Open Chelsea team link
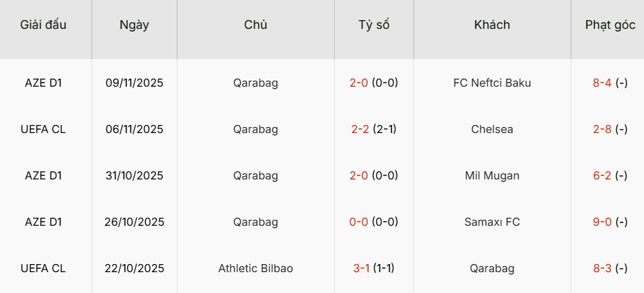The width and height of the screenshot is (644, 293). click(492, 130)
